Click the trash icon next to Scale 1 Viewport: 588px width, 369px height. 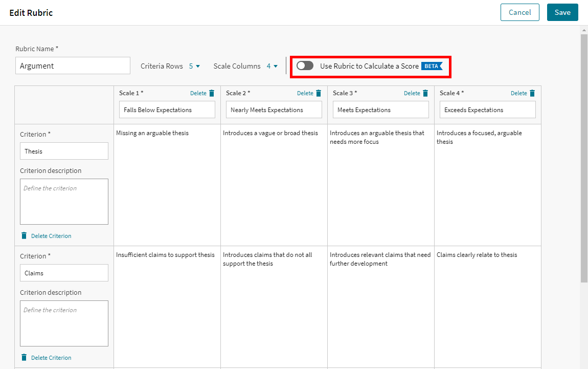pyautogui.click(x=213, y=93)
